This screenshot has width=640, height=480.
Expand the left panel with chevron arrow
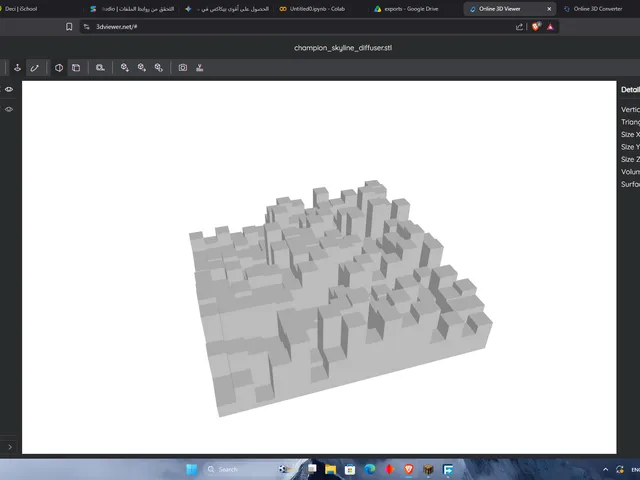point(10,447)
